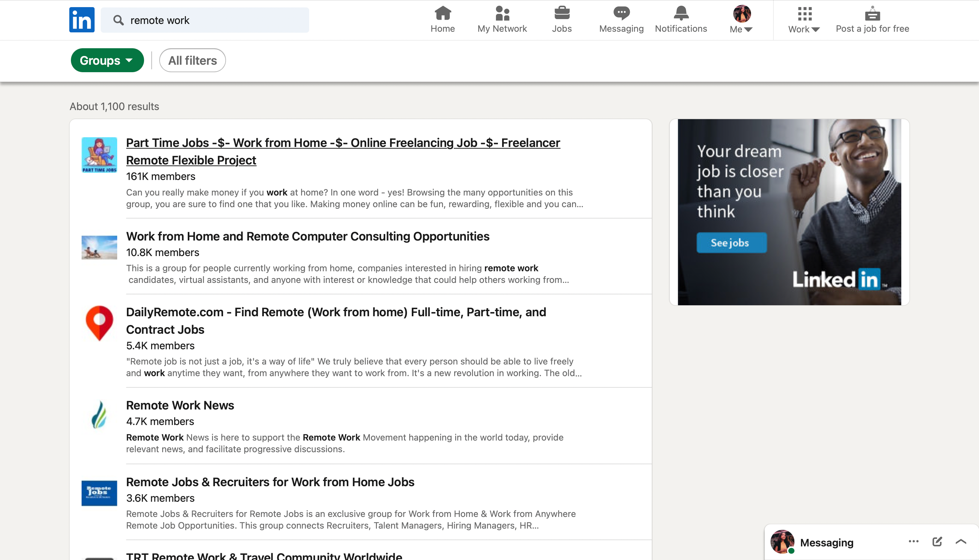979x560 pixels.
Task: Click See jobs in the ad
Action: click(x=731, y=243)
